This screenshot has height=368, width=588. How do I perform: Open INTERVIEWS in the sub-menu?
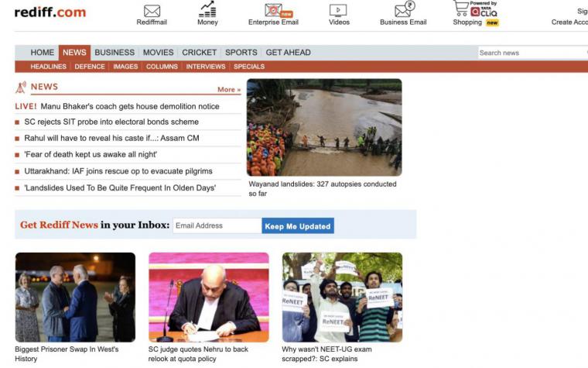[206, 67]
